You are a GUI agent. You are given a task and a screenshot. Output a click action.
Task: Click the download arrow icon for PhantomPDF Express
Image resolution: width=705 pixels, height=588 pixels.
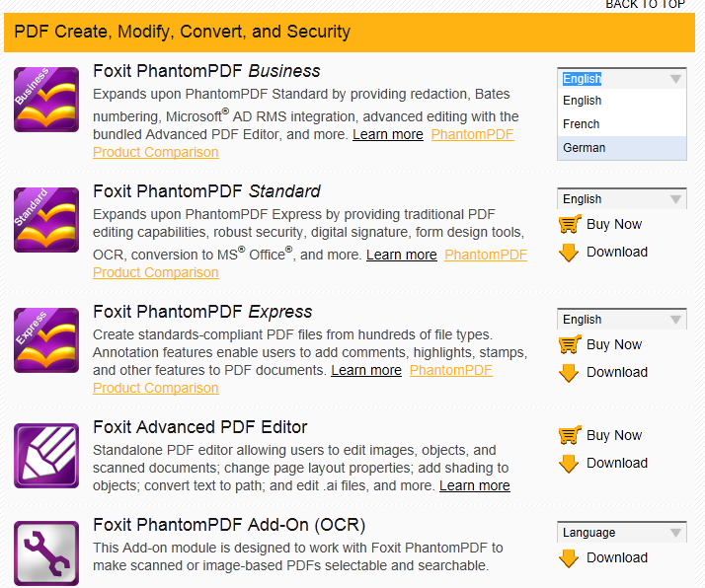(x=569, y=372)
